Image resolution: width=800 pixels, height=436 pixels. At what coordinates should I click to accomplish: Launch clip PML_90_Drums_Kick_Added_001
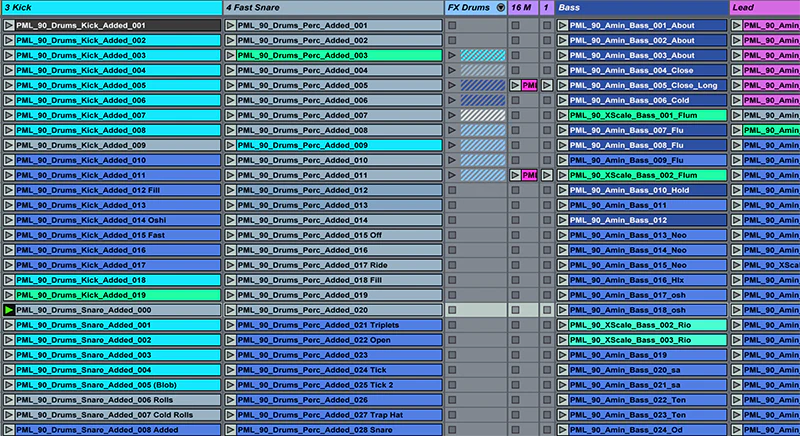point(9,25)
